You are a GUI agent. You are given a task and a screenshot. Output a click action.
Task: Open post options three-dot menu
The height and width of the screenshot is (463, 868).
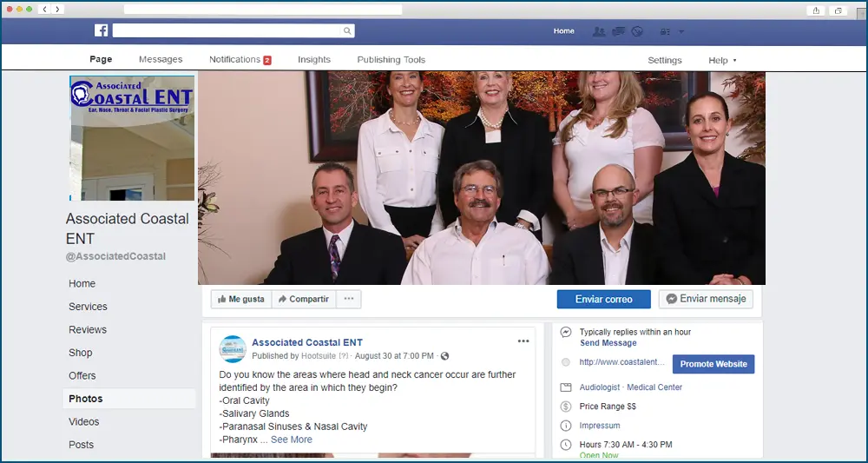coord(523,341)
